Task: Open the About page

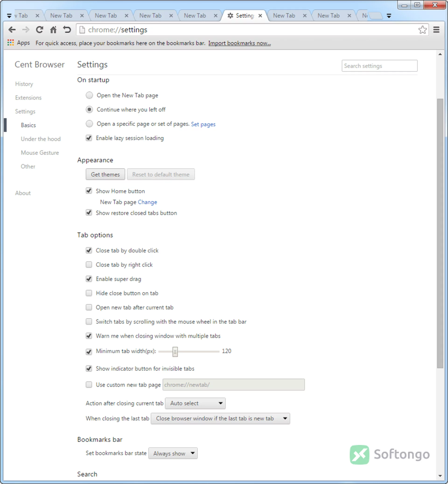Action: (23, 193)
